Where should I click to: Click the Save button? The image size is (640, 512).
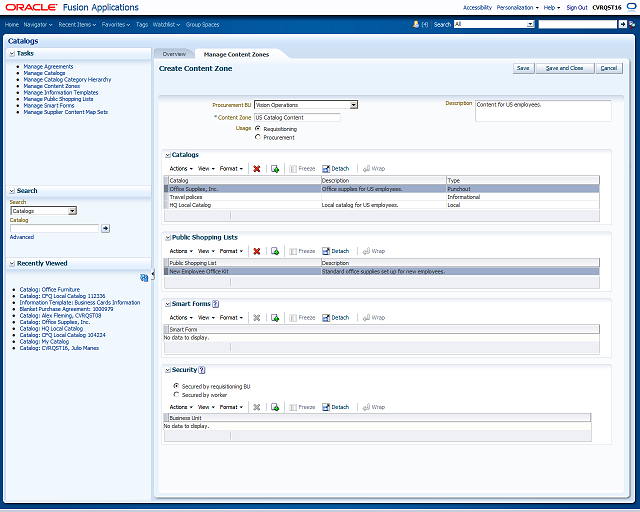click(523, 68)
